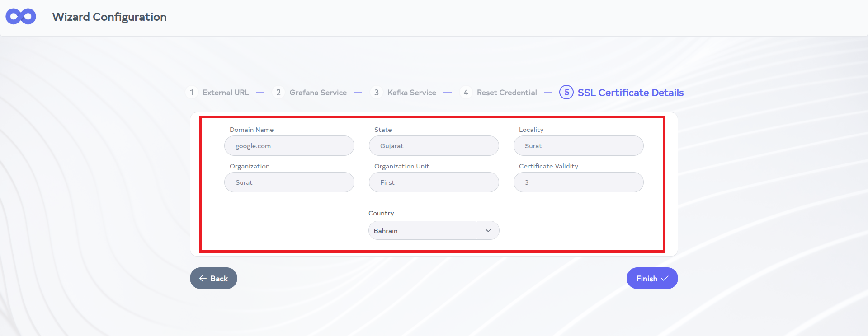Click the Finish button
Viewport: 868px width, 336px height.
click(x=651, y=278)
